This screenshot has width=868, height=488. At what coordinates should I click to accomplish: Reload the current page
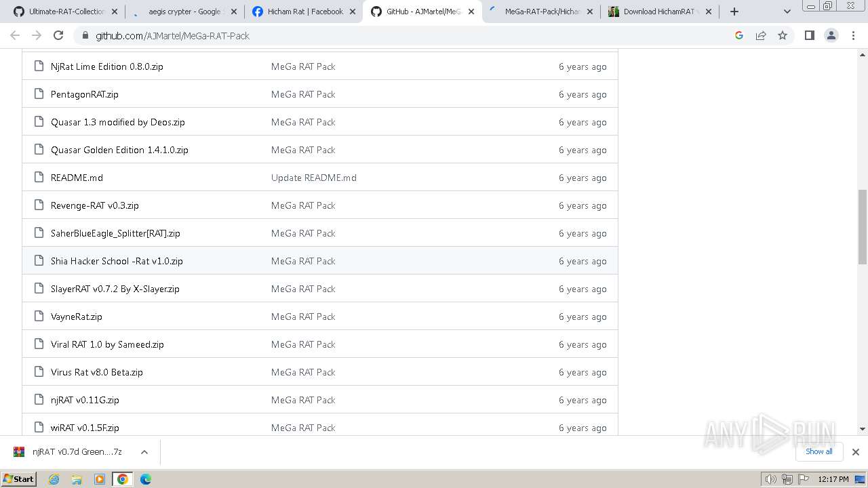[x=58, y=35]
